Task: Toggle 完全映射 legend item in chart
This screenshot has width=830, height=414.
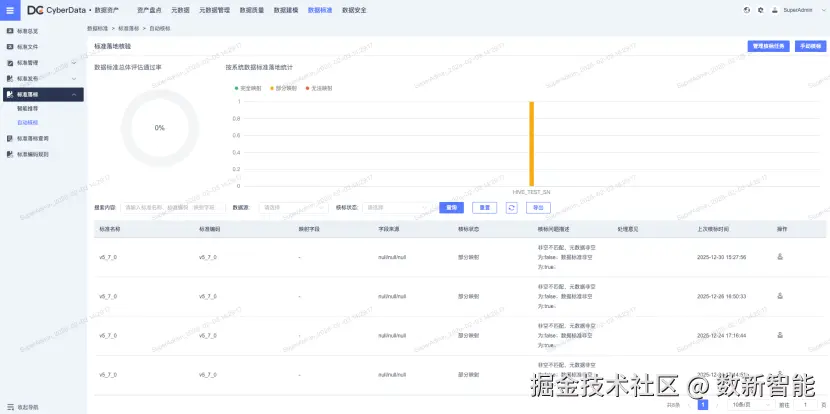Action: (x=248, y=88)
